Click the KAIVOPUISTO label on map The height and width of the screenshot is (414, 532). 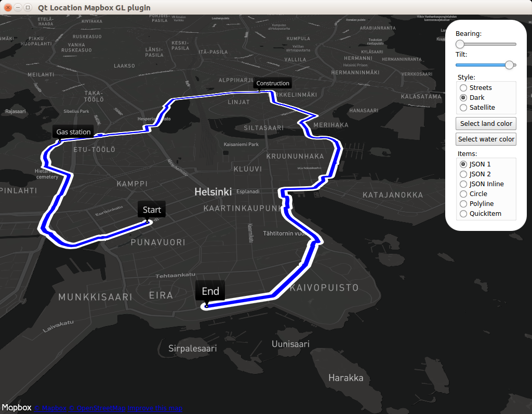pos(324,288)
